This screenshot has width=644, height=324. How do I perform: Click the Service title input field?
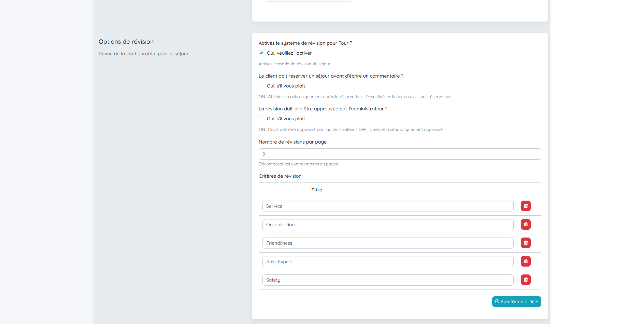[388, 206]
